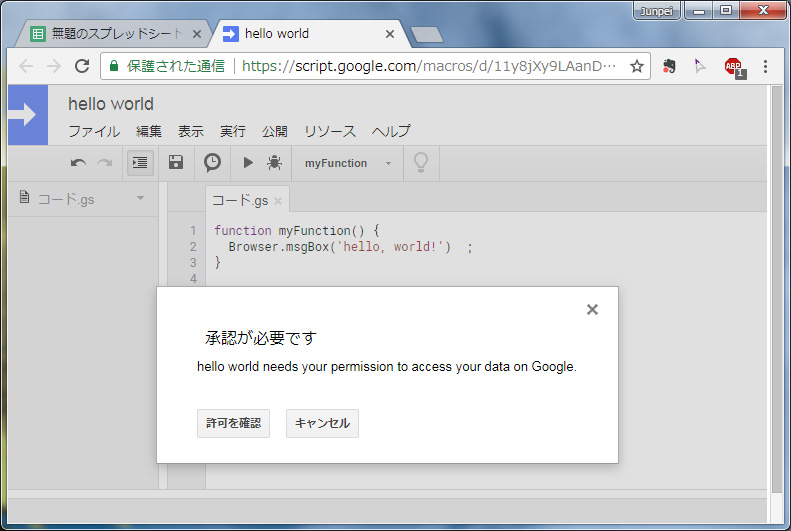This screenshot has height=531, width=791.
Task: Close the hello world browser tab
Action: 390,34
